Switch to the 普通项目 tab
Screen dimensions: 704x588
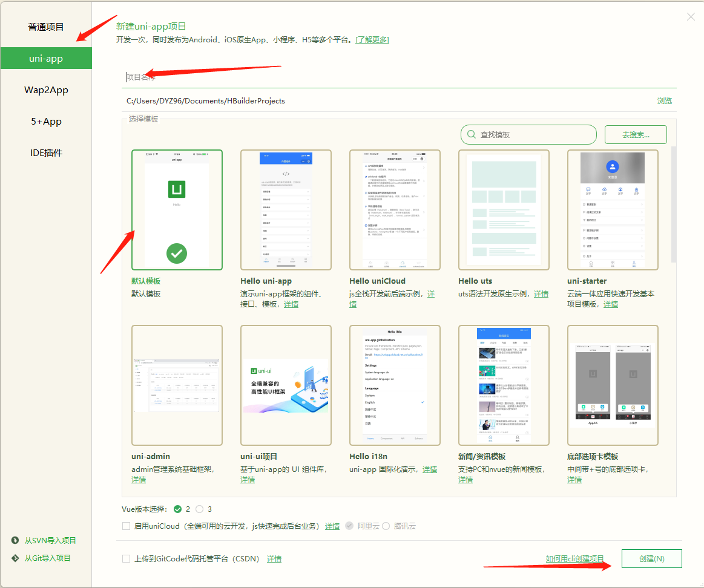(46, 27)
